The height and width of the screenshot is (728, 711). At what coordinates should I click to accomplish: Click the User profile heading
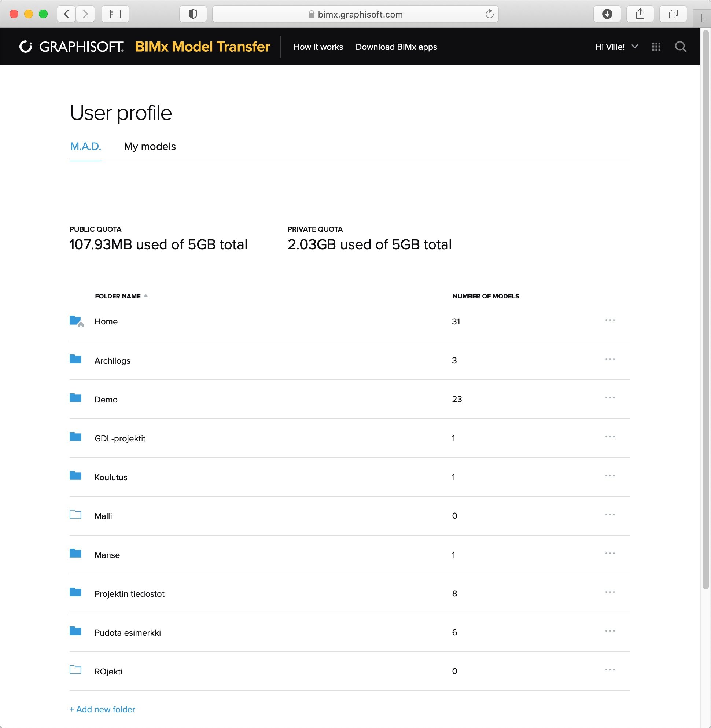pyautogui.click(x=121, y=113)
